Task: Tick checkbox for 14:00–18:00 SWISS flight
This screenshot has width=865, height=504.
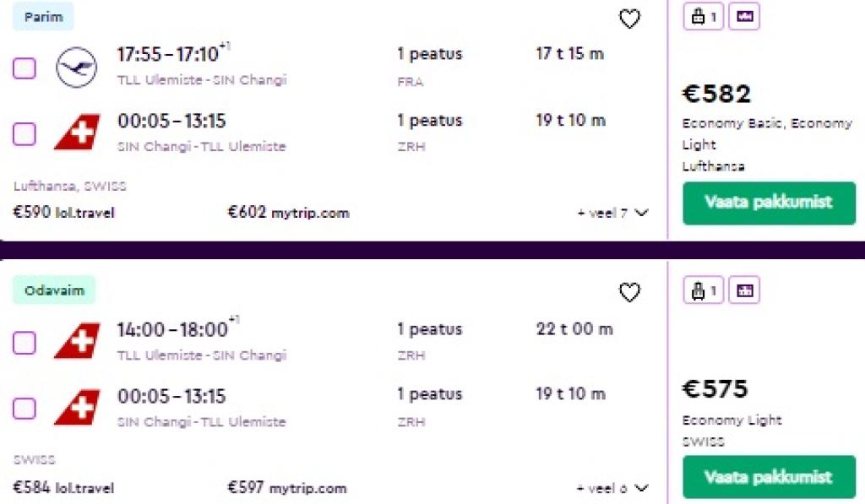Action: tap(24, 342)
